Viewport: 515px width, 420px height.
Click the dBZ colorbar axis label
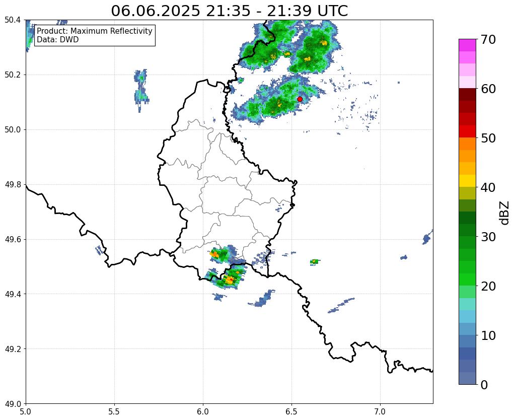(505, 213)
